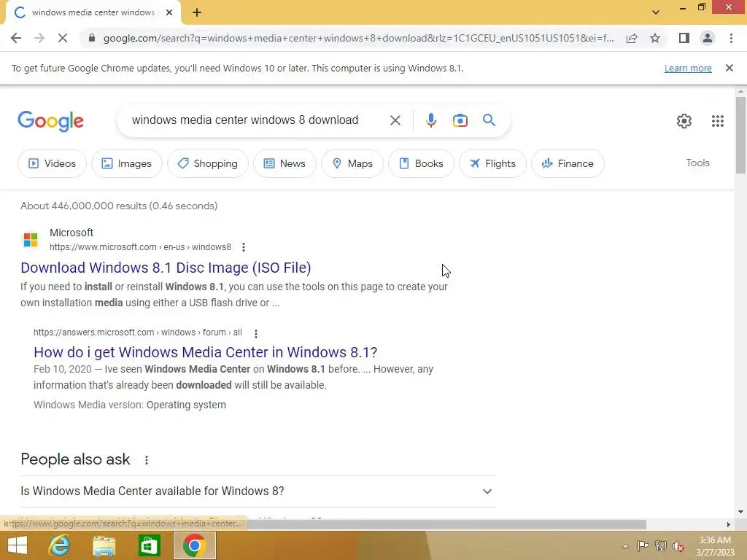This screenshot has width=747, height=560.
Task: Dismiss the Chrome update notification bar
Action: pos(729,68)
